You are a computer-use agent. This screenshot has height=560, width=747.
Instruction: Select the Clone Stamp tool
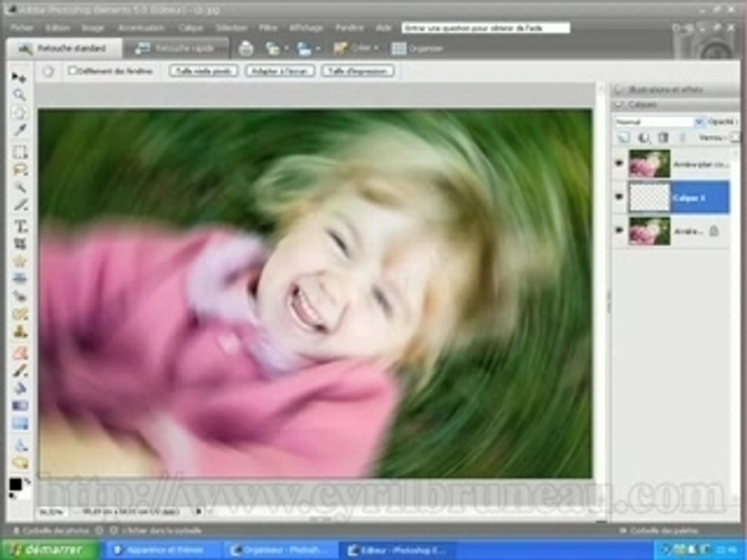point(20,331)
